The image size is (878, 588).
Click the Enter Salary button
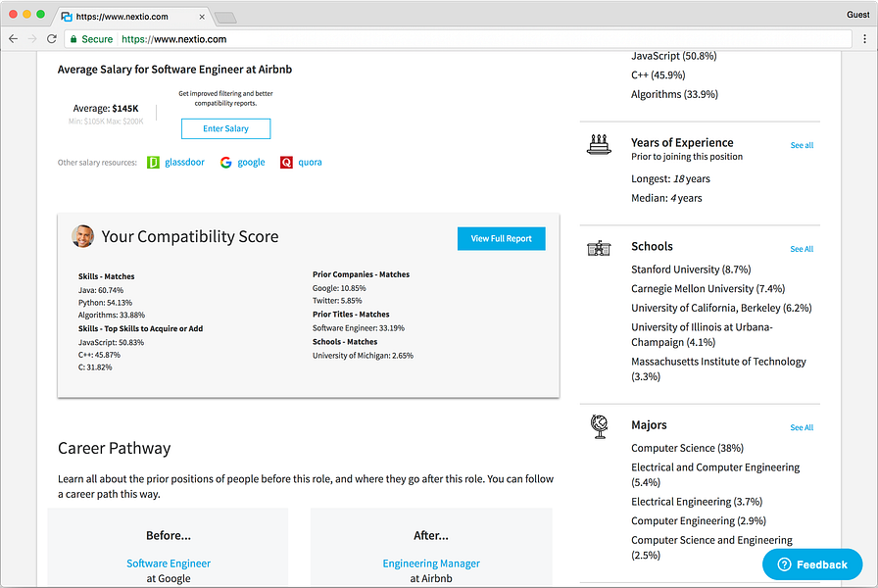(x=225, y=128)
